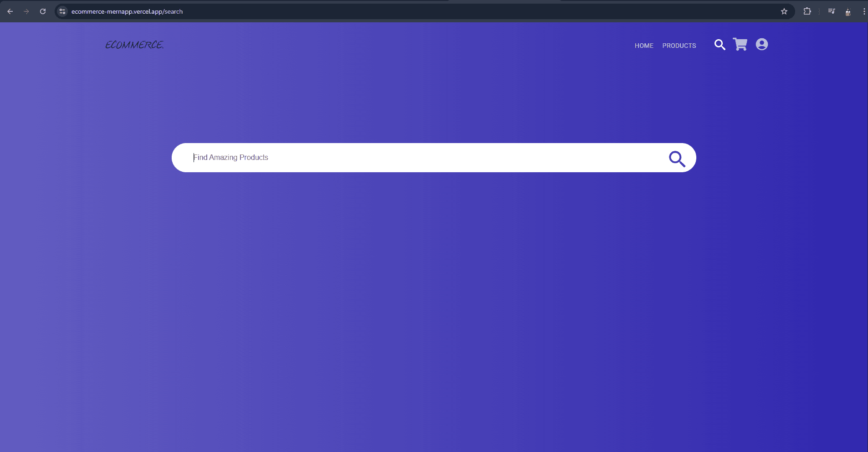The width and height of the screenshot is (868, 452).
Task: Bookmark the page with the star icon
Action: [x=784, y=11]
